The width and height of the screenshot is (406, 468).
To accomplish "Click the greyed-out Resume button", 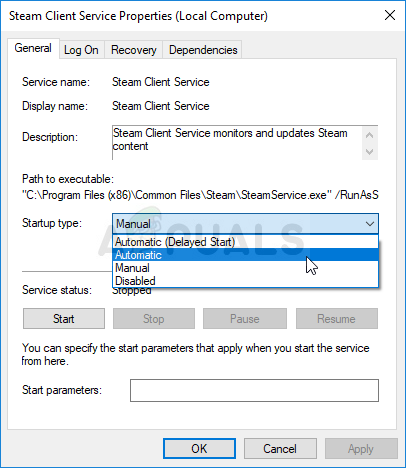I will pos(337,319).
